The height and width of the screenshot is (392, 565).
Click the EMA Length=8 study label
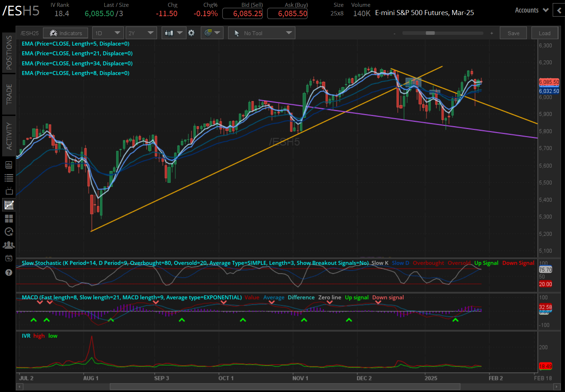(75, 73)
